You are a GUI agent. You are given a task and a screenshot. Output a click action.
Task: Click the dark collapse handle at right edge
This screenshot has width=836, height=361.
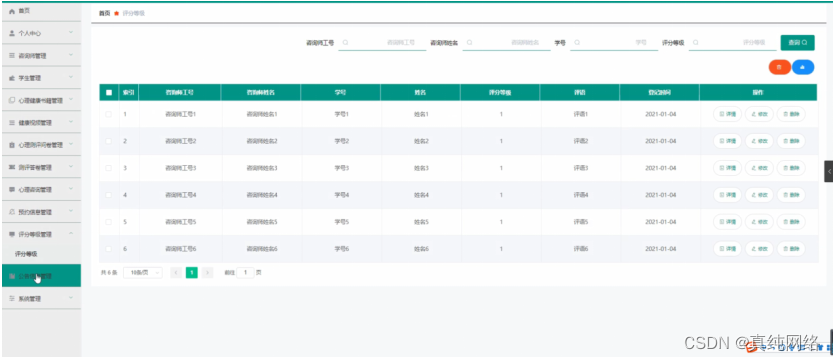pos(829,171)
